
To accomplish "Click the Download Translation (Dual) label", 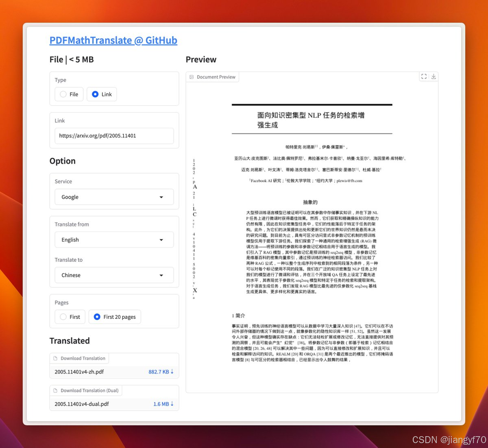I will click(x=89, y=390).
